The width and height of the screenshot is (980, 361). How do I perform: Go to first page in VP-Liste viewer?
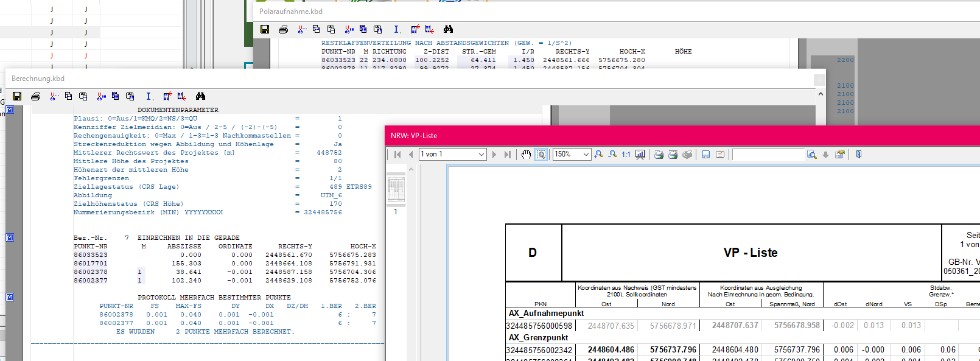pyautogui.click(x=397, y=155)
